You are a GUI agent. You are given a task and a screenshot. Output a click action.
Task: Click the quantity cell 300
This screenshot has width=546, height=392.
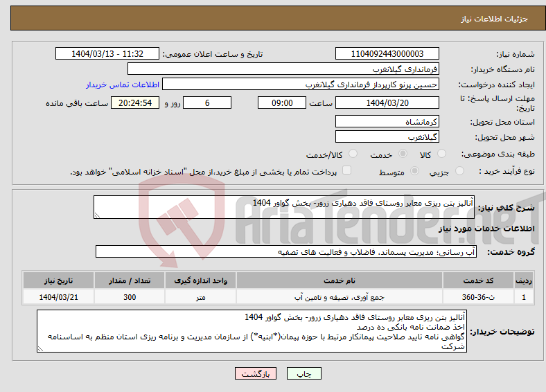coord(130,297)
